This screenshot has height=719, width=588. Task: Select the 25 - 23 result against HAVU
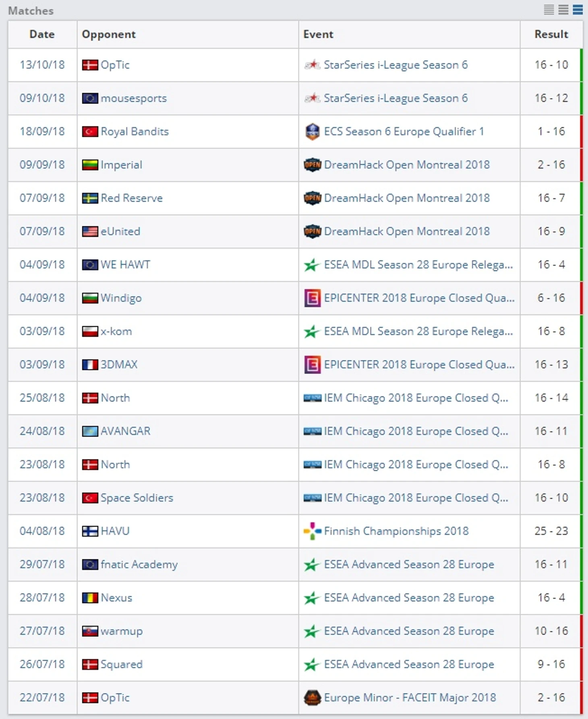pyautogui.click(x=551, y=531)
